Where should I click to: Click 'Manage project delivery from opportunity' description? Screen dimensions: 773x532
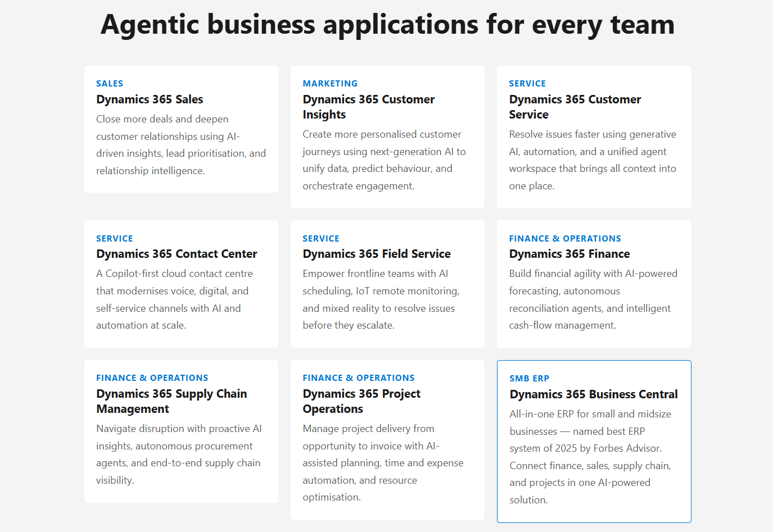coord(383,463)
